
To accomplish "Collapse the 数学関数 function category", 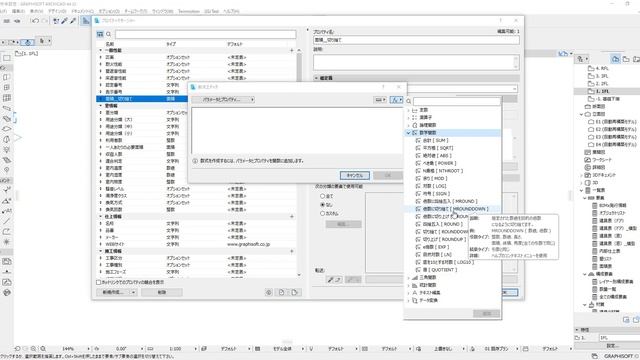I will (x=408, y=133).
